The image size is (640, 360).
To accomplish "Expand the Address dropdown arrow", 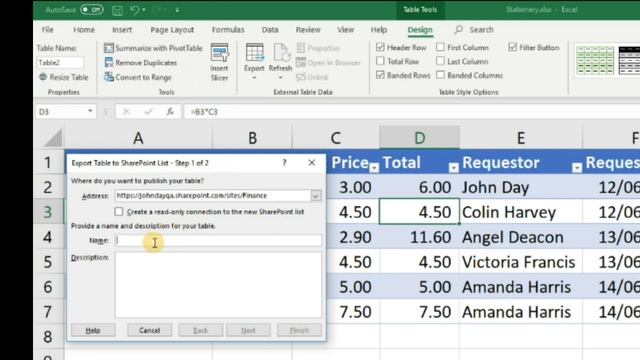I will (x=316, y=196).
